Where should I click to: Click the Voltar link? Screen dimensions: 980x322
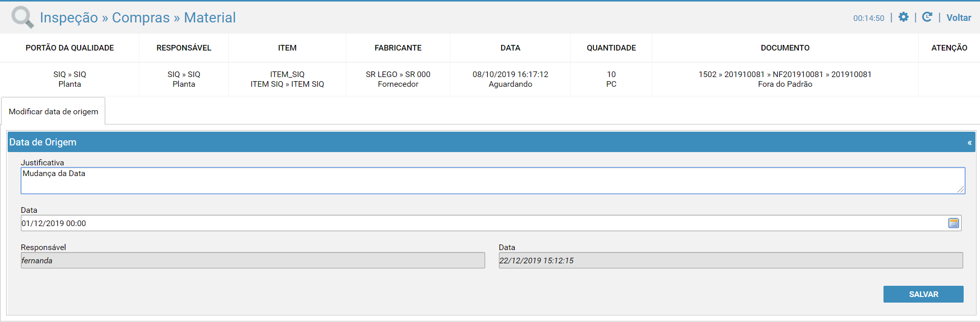959,18
